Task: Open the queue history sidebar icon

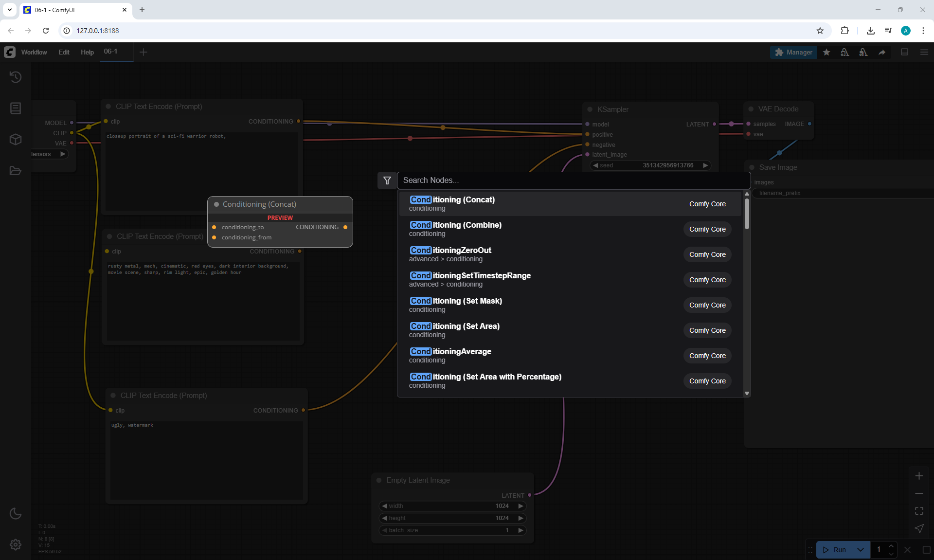Action: [x=16, y=77]
